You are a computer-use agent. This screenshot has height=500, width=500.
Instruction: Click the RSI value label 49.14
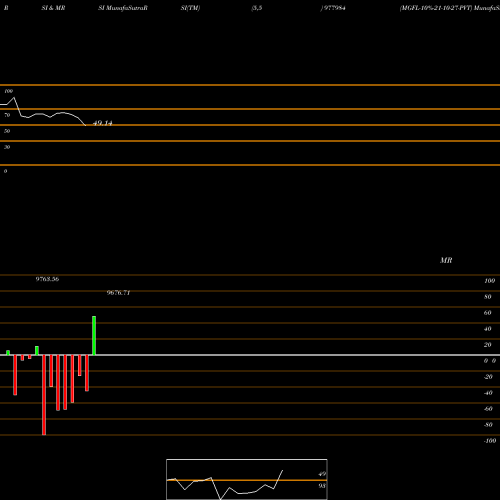point(103,123)
